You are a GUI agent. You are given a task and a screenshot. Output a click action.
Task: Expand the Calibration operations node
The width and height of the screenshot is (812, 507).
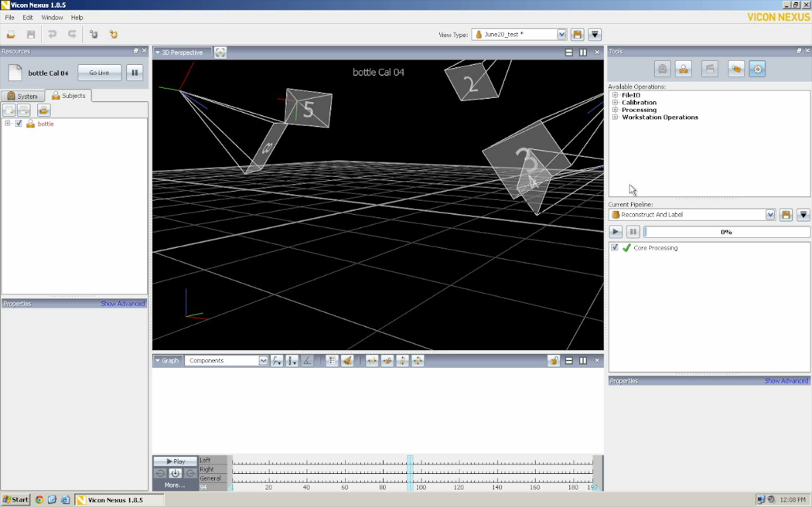[615, 103]
